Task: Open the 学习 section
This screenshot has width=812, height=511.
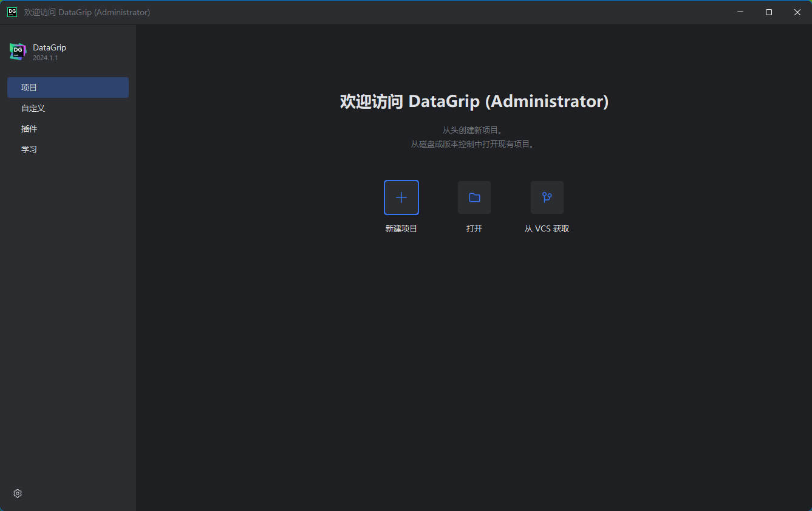Action: [x=29, y=149]
